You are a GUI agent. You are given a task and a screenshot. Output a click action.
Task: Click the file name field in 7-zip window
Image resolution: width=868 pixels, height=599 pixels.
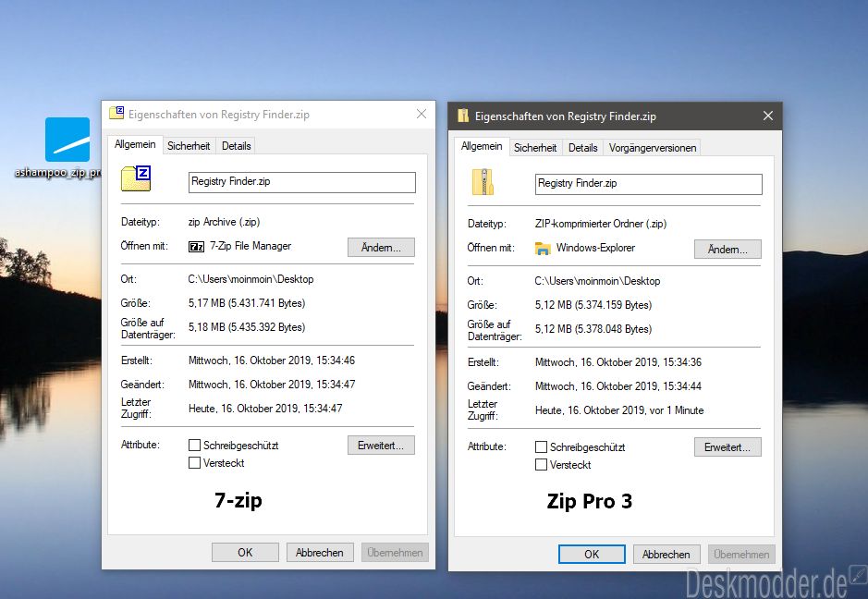tap(301, 182)
